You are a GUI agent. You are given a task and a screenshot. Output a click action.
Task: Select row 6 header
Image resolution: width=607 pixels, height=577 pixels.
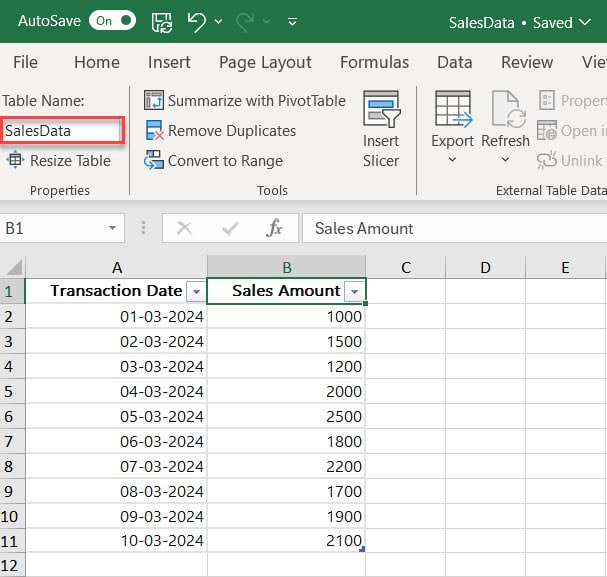pyautogui.click(x=12, y=416)
